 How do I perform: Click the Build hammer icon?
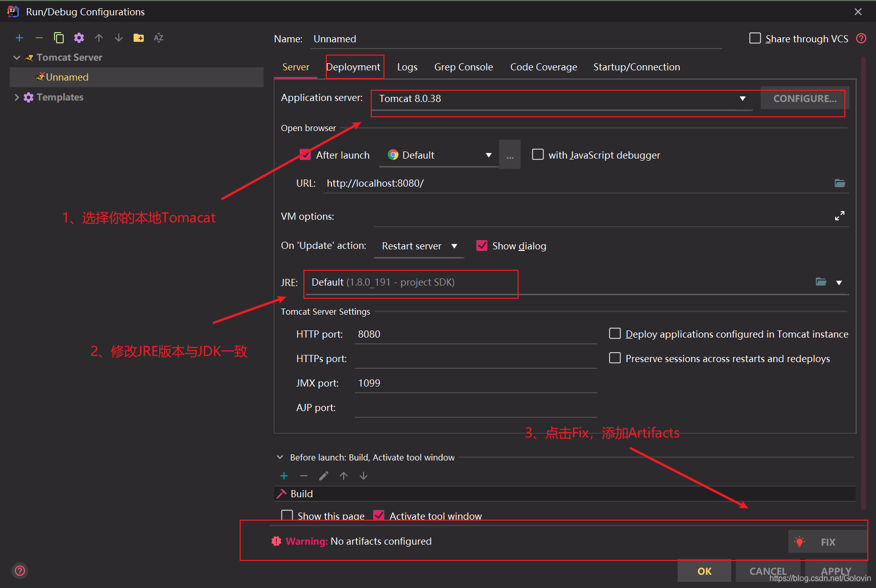pyautogui.click(x=281, y=494)
